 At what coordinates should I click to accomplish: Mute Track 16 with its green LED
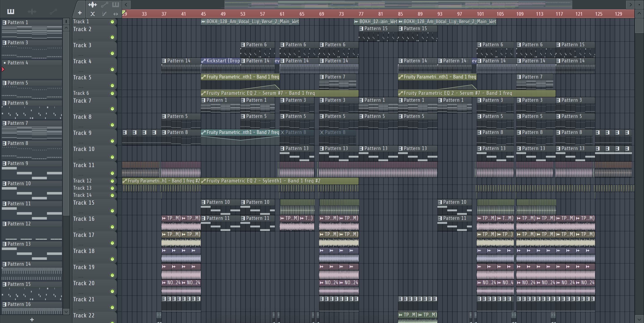[x=112, y=227]
